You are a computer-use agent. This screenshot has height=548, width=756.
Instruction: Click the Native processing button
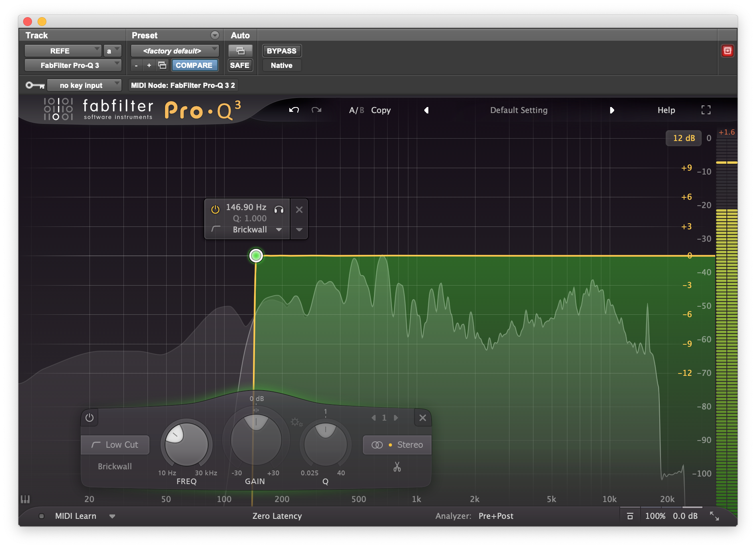tap(282, 65)
